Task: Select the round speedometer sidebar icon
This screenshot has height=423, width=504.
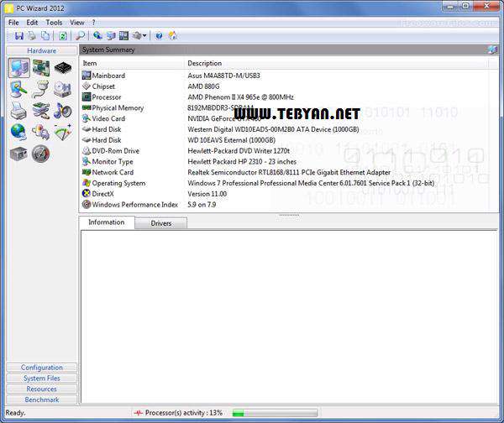Action: coord(41,154)
